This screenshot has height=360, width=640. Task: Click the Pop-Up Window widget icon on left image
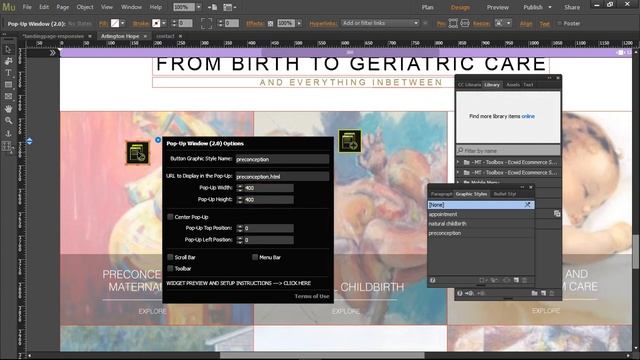click(138, 153)
